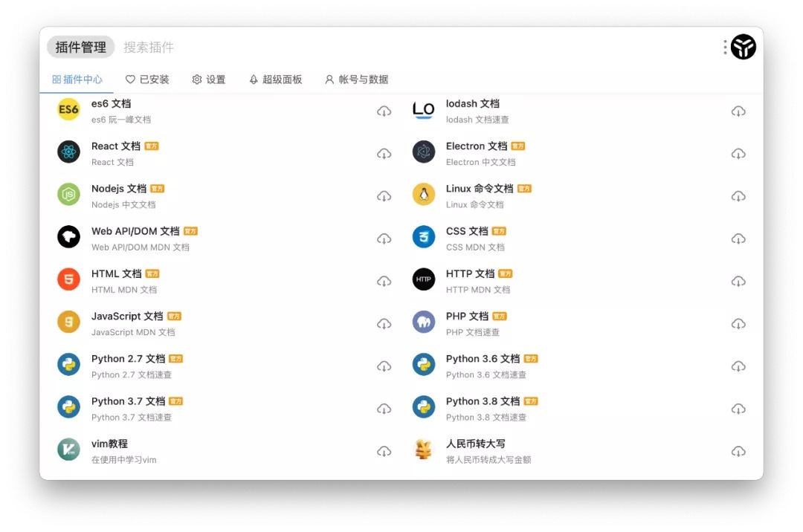Select the 在使用中学习vim description text

coord(124,459)
